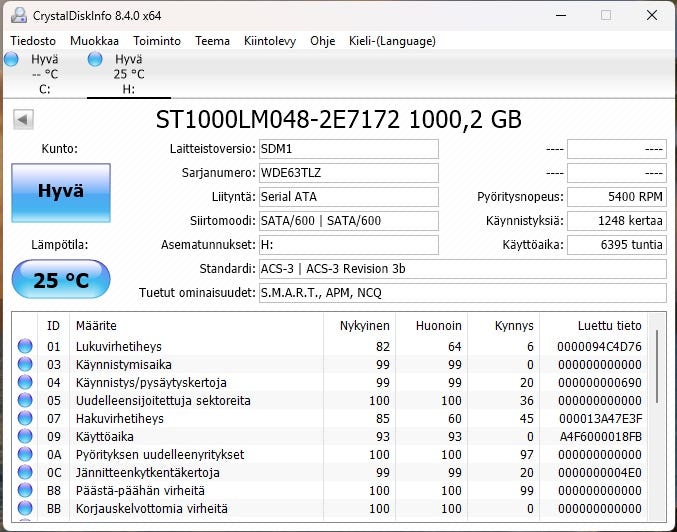
Task: Click the Asematunnukset field showing H:
Action: pyautogui.click(x=349, y=245)
